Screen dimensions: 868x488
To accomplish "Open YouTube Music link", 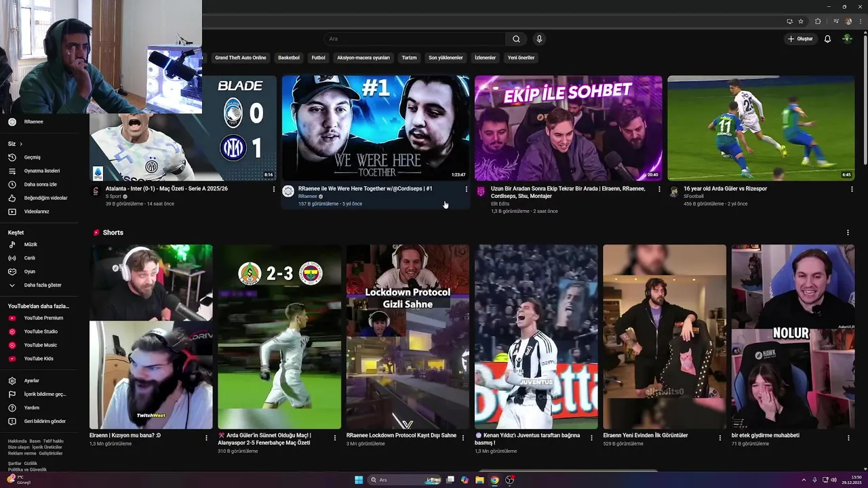I will (39, 345).
